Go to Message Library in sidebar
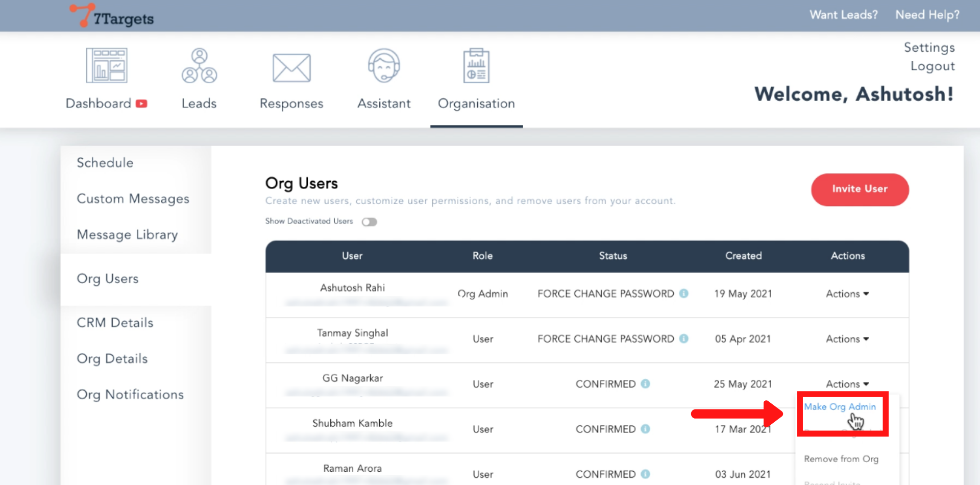Screen dimensions: 980x485 coord(127,235)
